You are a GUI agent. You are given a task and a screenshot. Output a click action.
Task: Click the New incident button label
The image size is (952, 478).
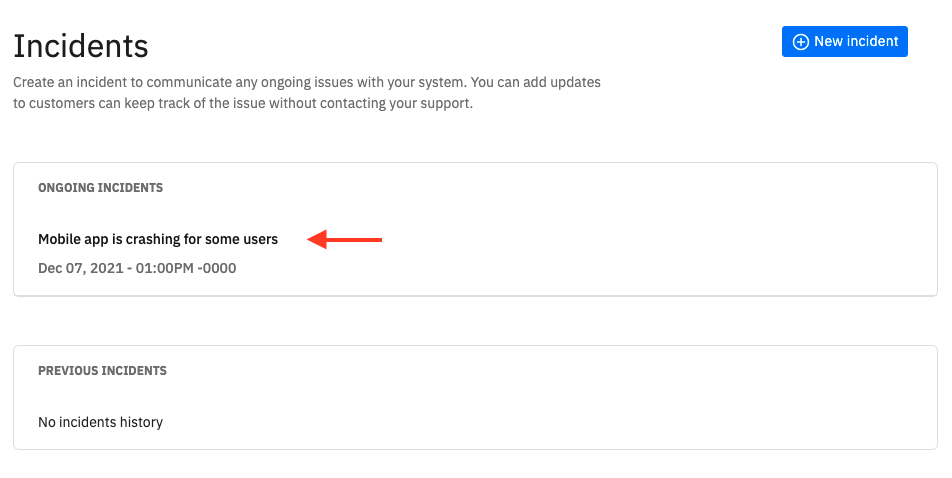856,41
